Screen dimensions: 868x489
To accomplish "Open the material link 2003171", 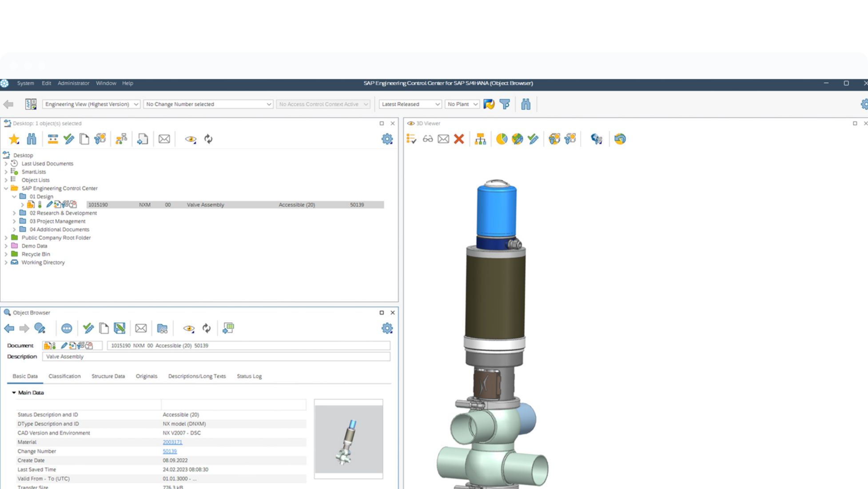I will point(172,442).
